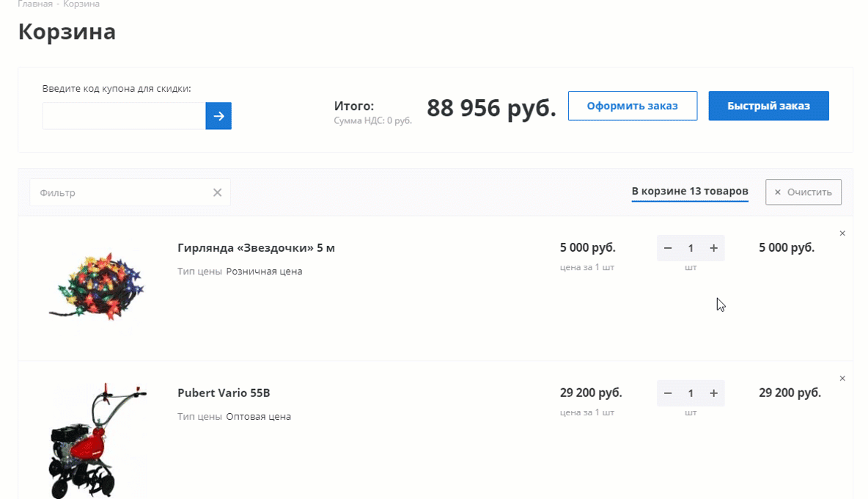Remove the Гирлянда «Звездочки» item from cart

coord(842,233)
